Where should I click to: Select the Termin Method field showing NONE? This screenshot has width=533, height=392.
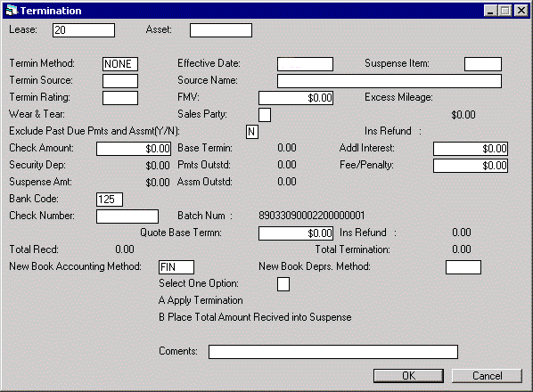tap(120, 64)
